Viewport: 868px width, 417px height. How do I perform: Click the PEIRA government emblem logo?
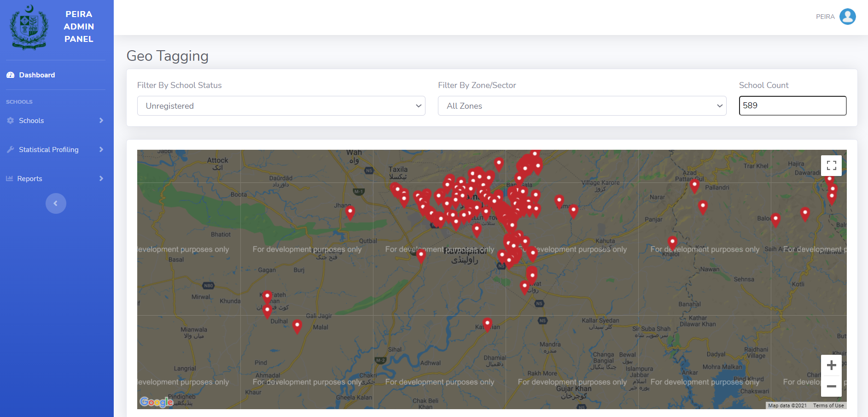coord(29,27)
